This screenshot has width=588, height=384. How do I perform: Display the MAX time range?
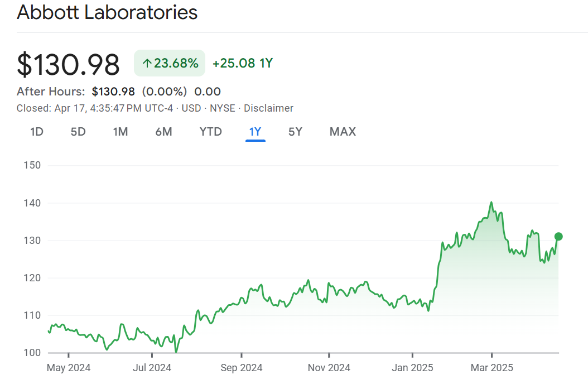pos(343,132)
